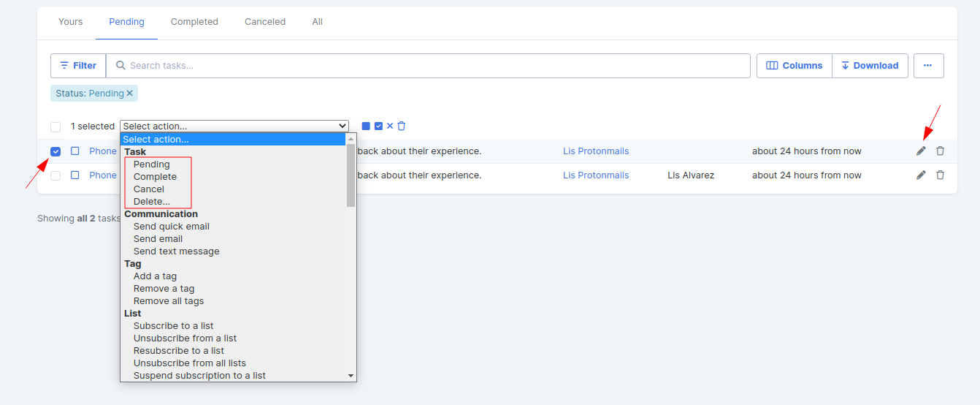The width and height of the screenshot is (980, 405).
Task: Click the blue X cancel icon in the bulk toolbar
Action: (390, 126)
